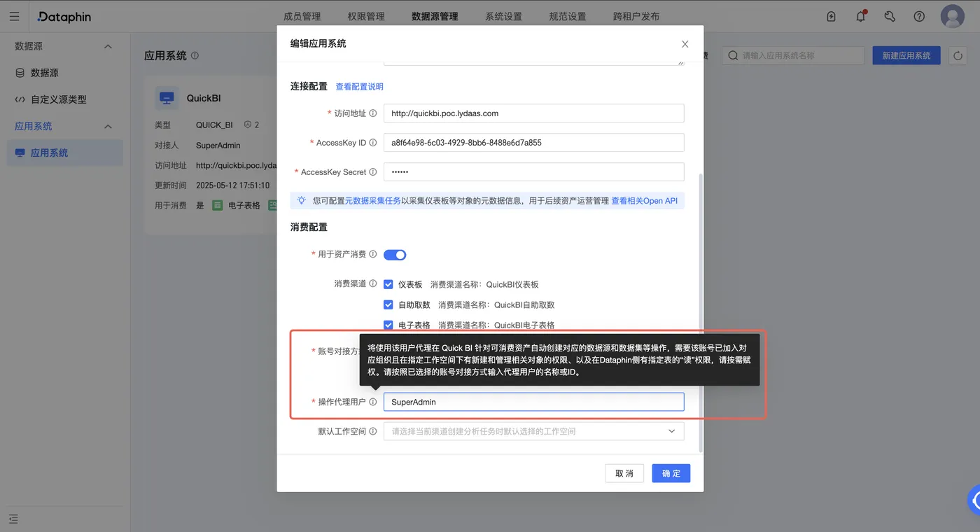Image resolution: width=980 pixels, height=532 pixels.
Task: Click the 新建应用系统 button
Action: click(906, 55)
